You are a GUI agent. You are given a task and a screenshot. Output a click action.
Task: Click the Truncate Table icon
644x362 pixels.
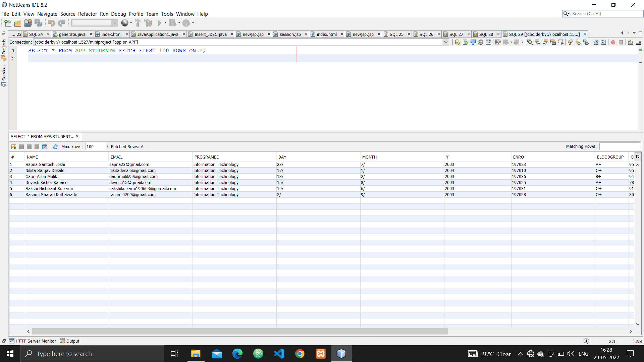point(45,147)
